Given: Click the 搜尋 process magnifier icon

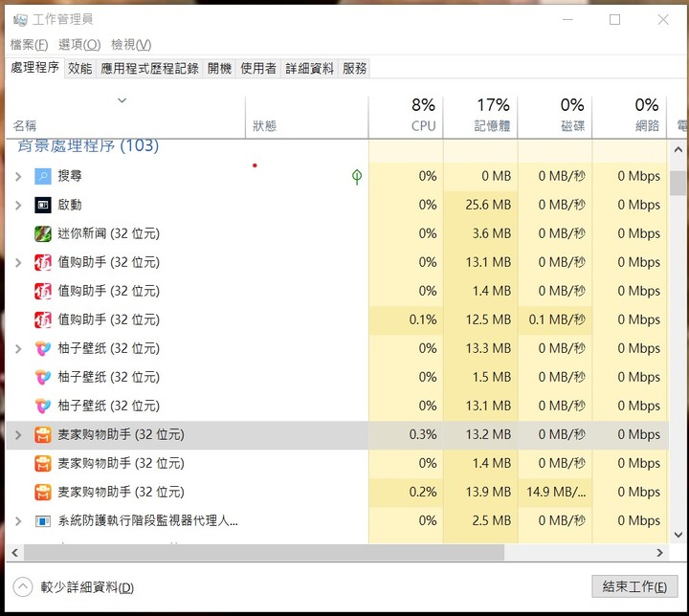Looking at the screenshot, I should coord(43,177).
